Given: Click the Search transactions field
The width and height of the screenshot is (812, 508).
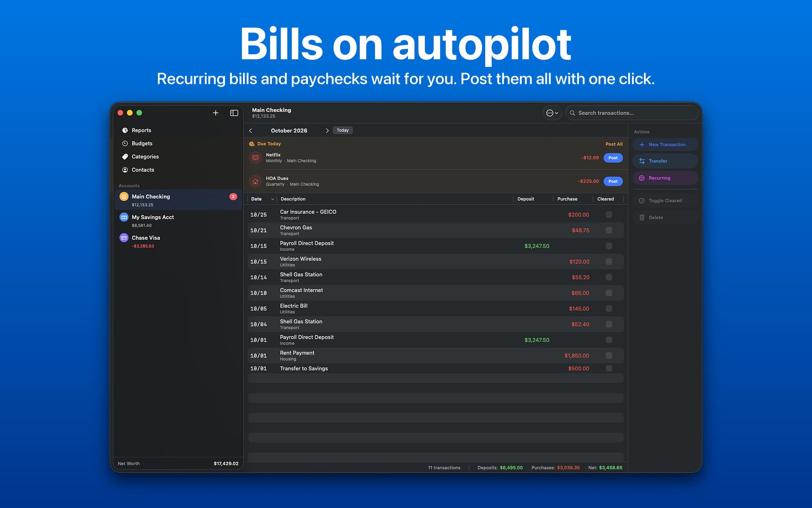Looking at the screenshot, I should click(632, 113).
